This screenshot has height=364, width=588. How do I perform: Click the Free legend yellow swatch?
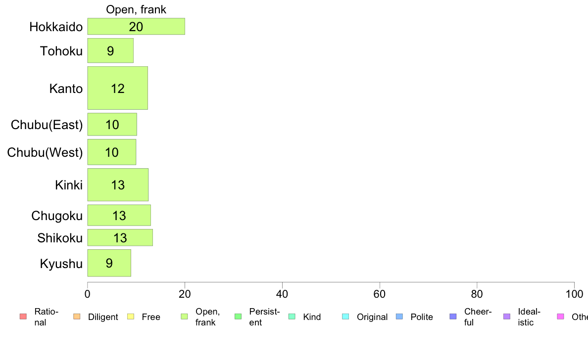point(131,317)
